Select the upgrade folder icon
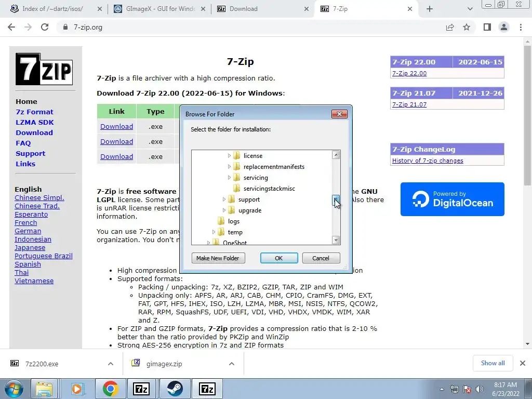The image size is (532, 399). [x=231, y=210]
